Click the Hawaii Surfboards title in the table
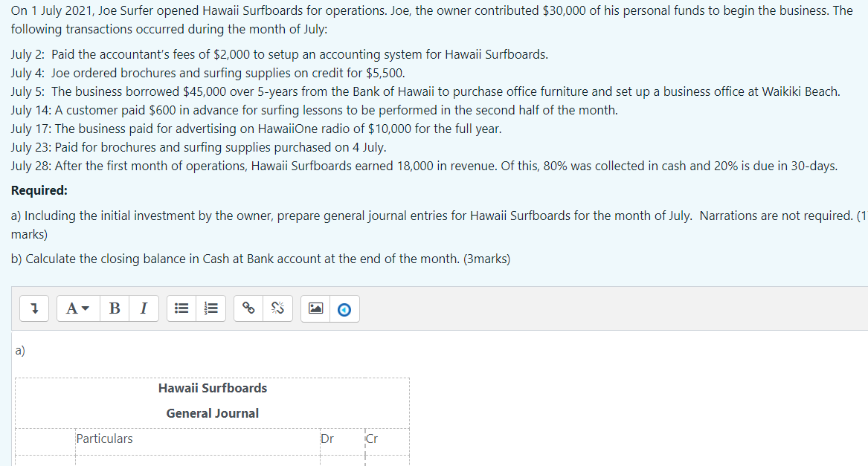Image resolution: width=868 pixels, height=466 pixels. click(212, 387)
